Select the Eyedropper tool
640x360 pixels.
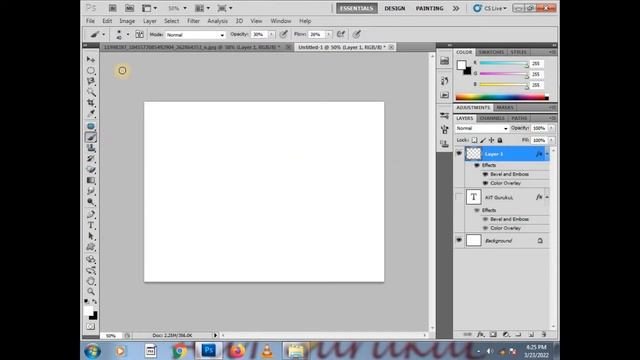[91, 113]
